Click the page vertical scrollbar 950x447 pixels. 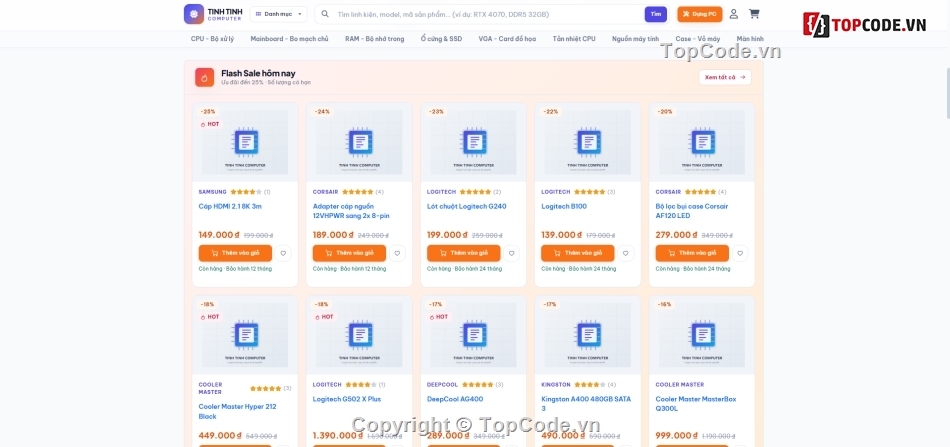click(x=948, y=91)
